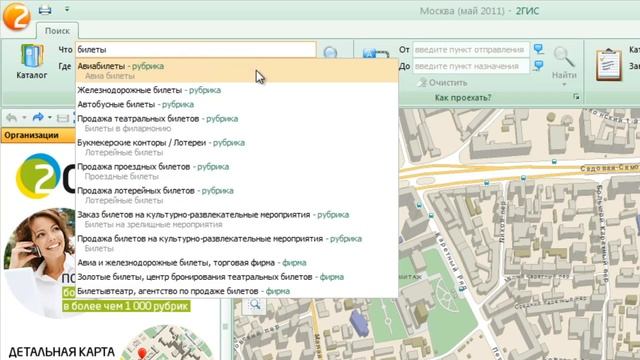
Task: Click the blue map pin beside До field
Action: (x=539, y=65)
